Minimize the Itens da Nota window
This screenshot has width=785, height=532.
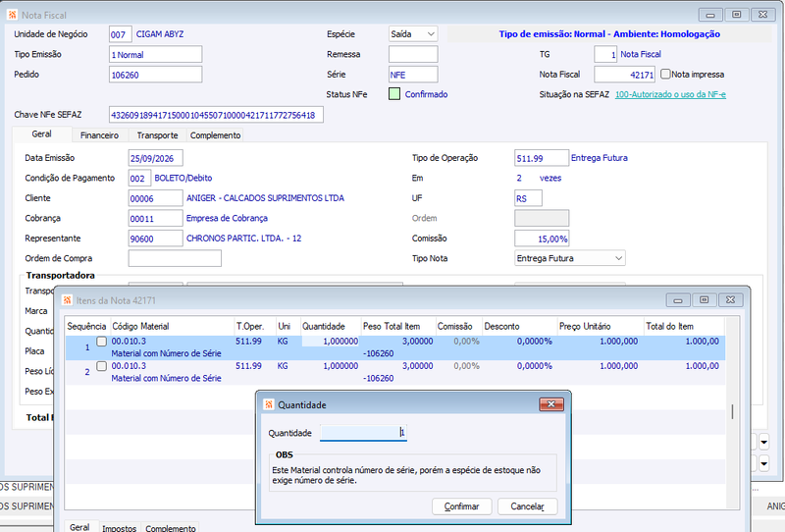(x=678, y=300)
